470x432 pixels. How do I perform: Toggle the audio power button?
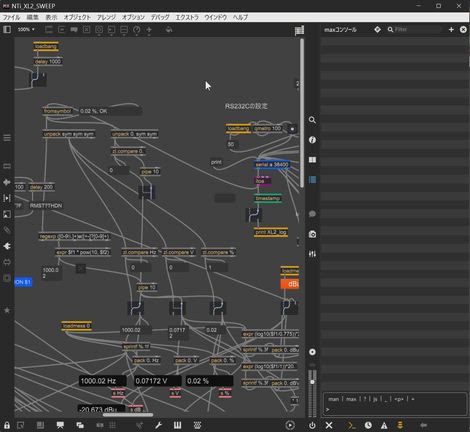pyautogui.click(x=312, y=425)
